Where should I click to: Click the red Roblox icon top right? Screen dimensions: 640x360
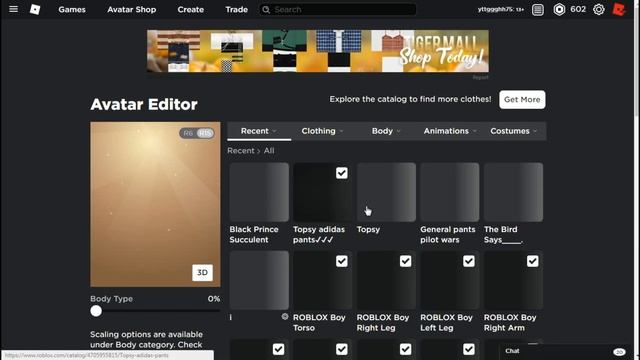pos(619,9)
